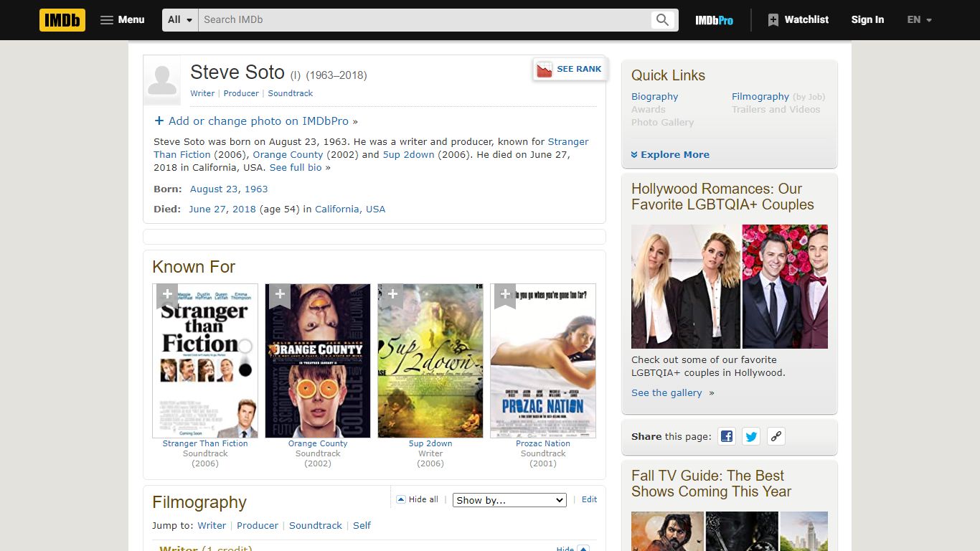The width and height of the screenshot is (980, 551).
Task: Open the Stranger Than Fiction poster
Action: coord(205,361)
